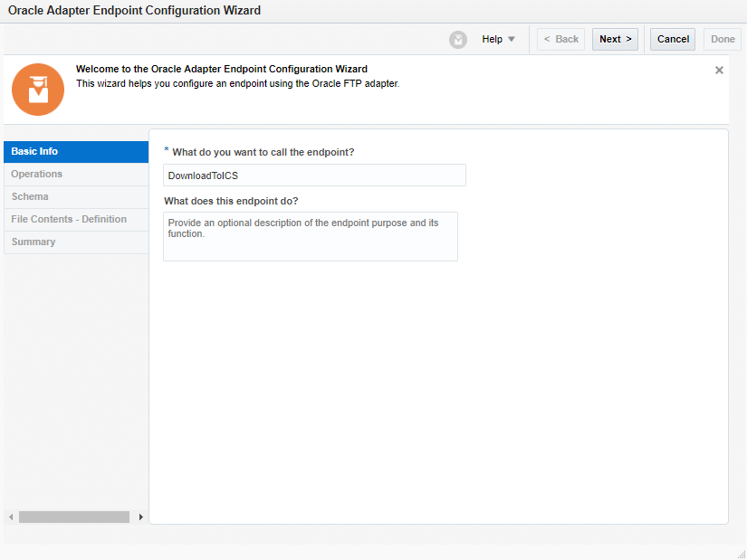
Task: Click the left scroll arrow under the sidebar
Action: pos(11,517)
